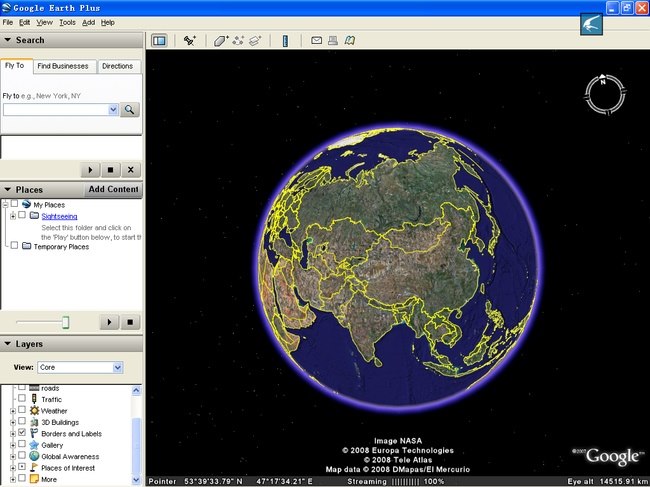
Task: Click the Places transparency slider handle
Action: 65,322
